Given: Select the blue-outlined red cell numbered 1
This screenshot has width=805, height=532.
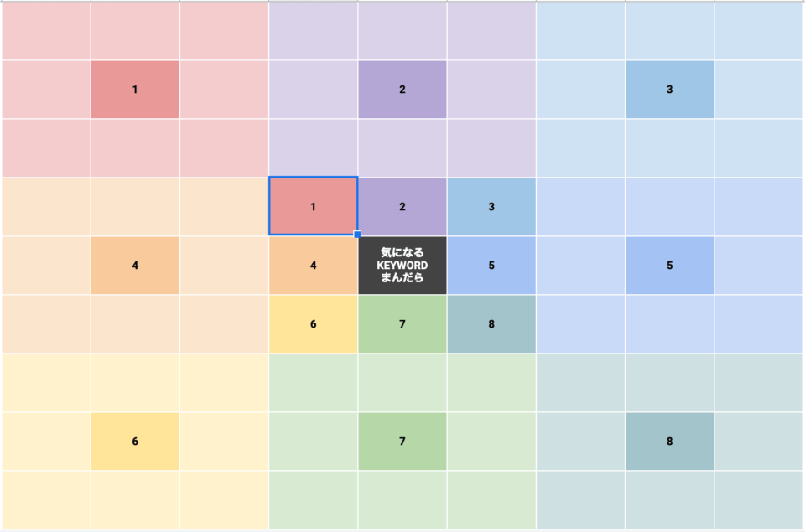Looking at the screenshot, I should pyautogui.click(x=313, y=206).
